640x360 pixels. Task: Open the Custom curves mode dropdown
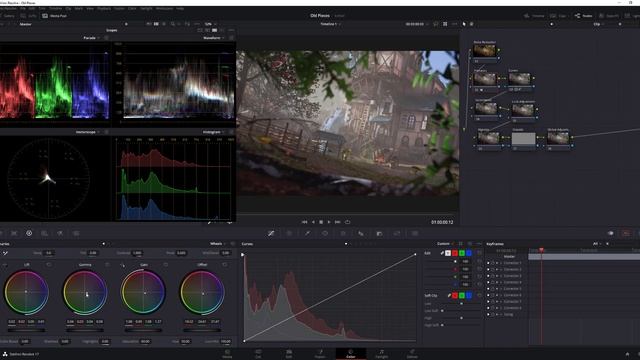445,244
